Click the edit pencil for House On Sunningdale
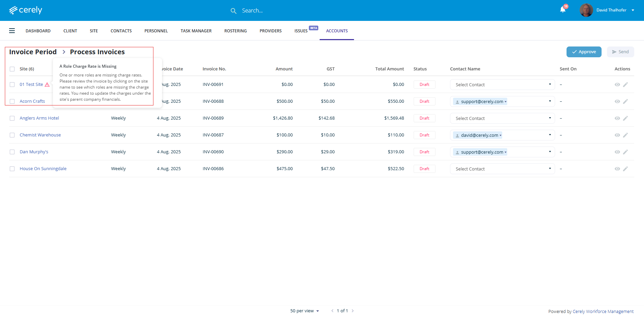 coord(625,169)
